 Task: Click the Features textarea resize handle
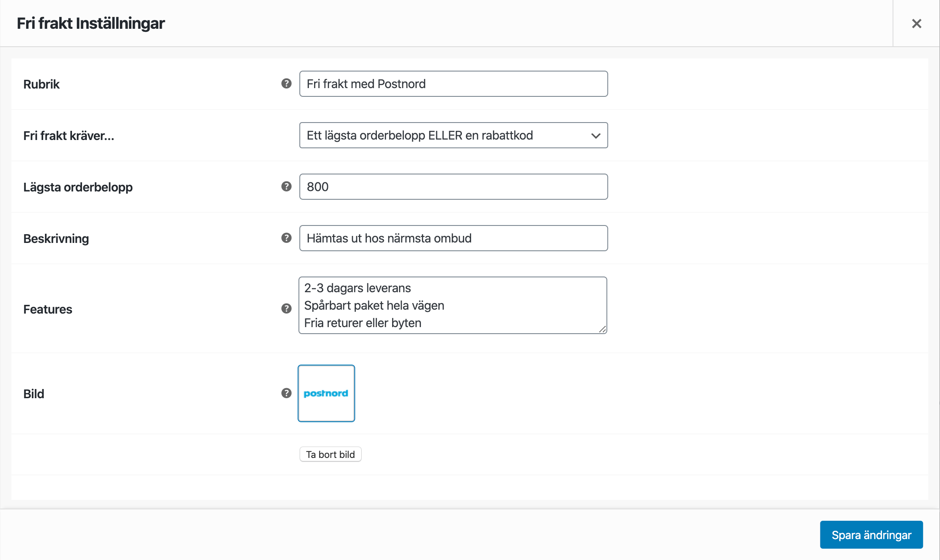(602, 329)
